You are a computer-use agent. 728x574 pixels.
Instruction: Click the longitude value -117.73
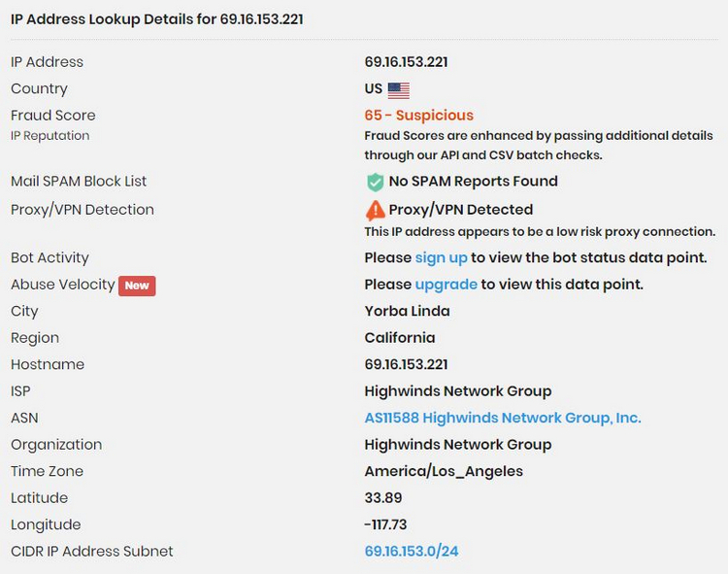click(x=385, y=524)
